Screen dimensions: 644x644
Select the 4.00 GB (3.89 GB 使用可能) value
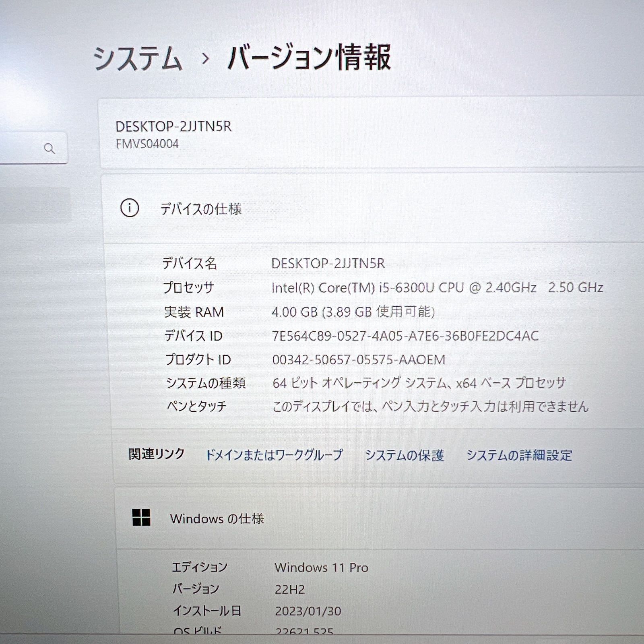tap(353, 312)
